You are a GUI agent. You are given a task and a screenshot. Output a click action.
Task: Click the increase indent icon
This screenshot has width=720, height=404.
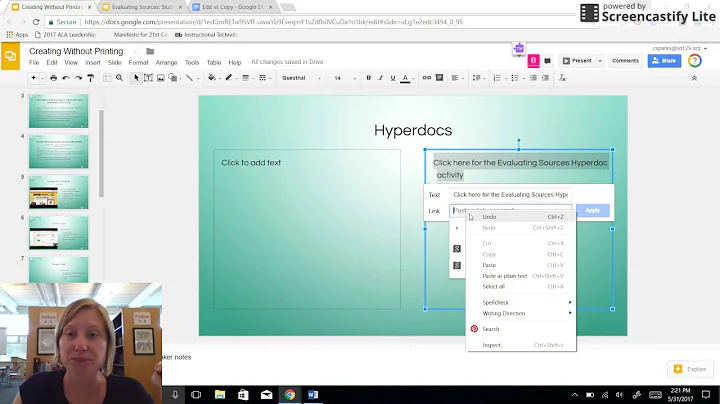[545, 78]
